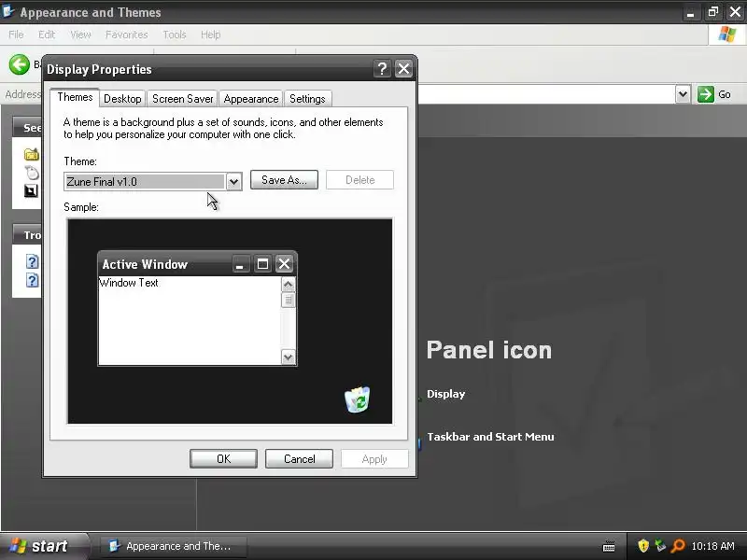
Task: Open the Theme dropdown arrow
Action: (x=233, y=181)
